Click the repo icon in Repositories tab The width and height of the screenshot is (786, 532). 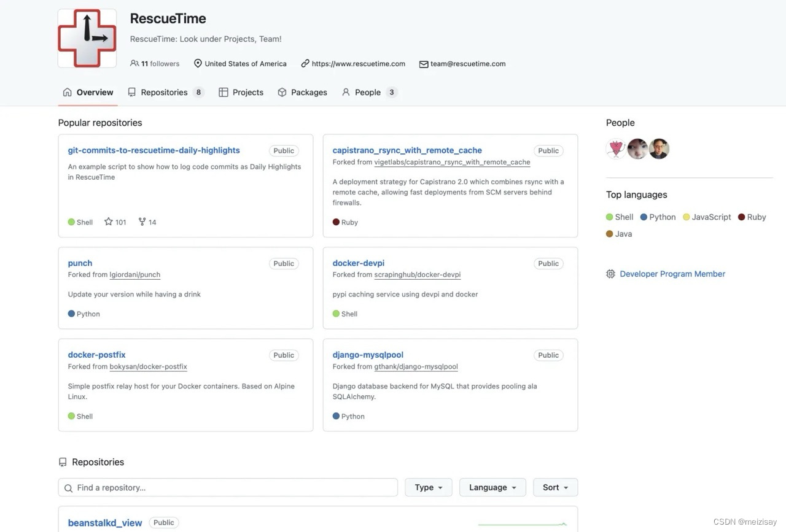pos(132,92)
